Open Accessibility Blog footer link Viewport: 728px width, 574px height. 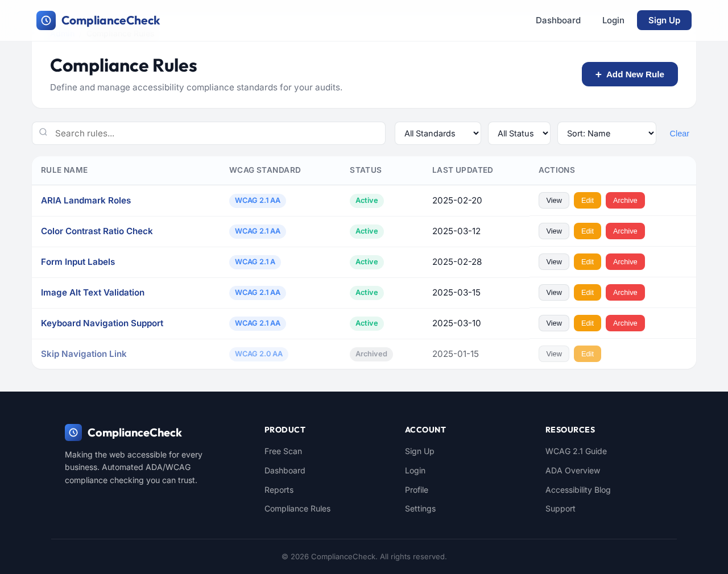point(578,490)
